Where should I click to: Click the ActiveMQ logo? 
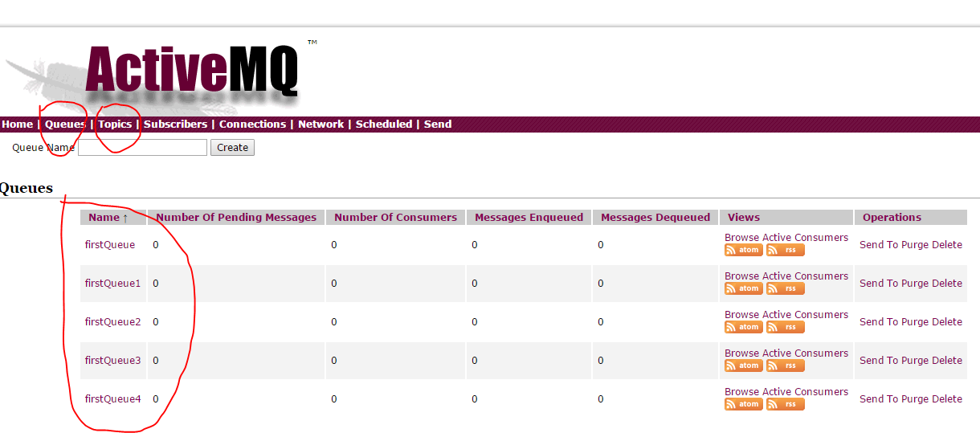click(x=192, y=71)
